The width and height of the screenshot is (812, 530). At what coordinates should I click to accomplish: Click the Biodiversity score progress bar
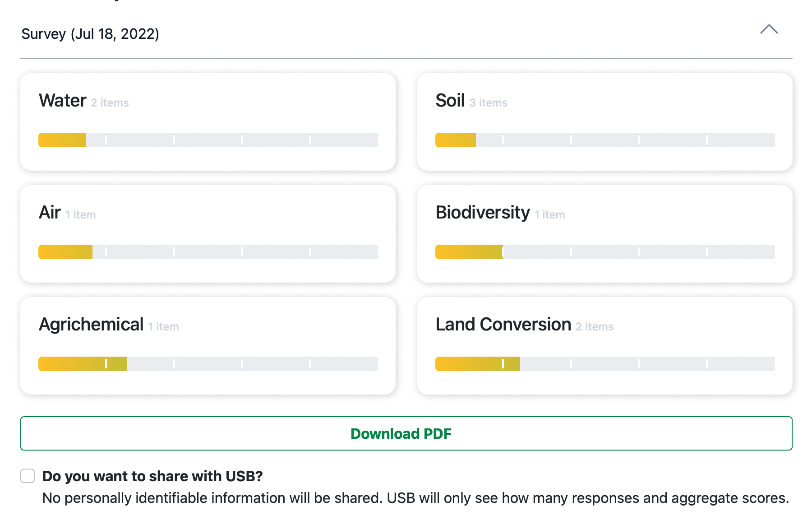[604, 252]
